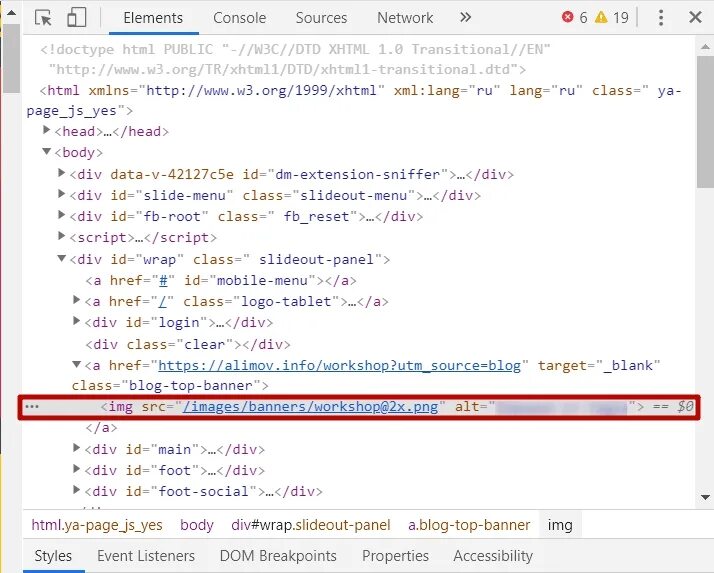Select the doctype declaration line

tap(295, 59)
